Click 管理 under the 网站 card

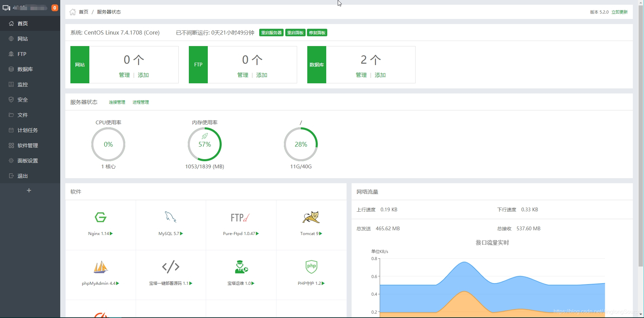click(124, 75)
